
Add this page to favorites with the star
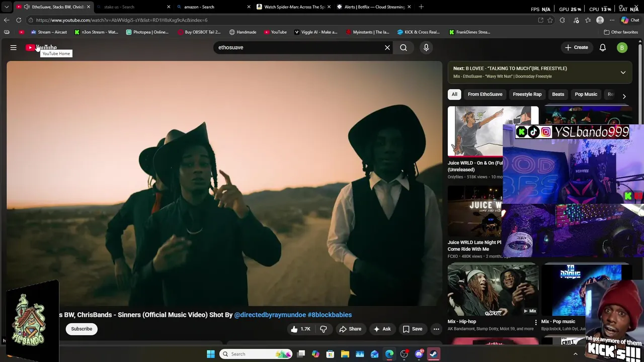click(x=550, y=20)
